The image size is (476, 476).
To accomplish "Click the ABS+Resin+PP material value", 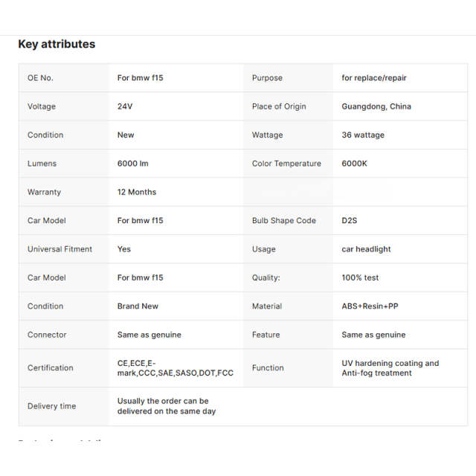I will click(370, 306).
